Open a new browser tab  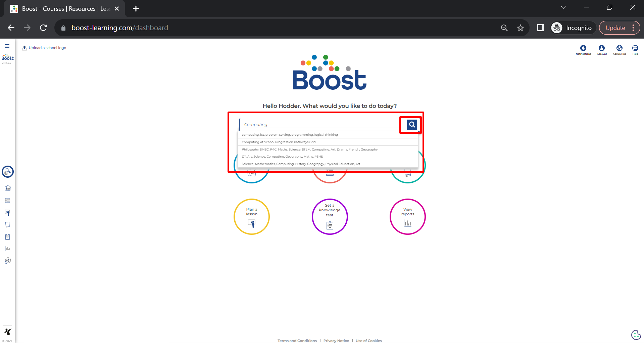(136, 9)
